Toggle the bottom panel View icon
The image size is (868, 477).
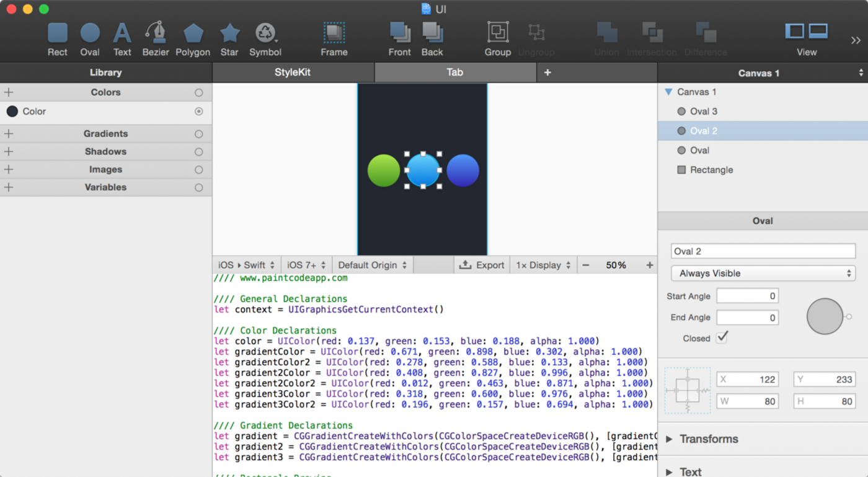(x=818, y=31)
